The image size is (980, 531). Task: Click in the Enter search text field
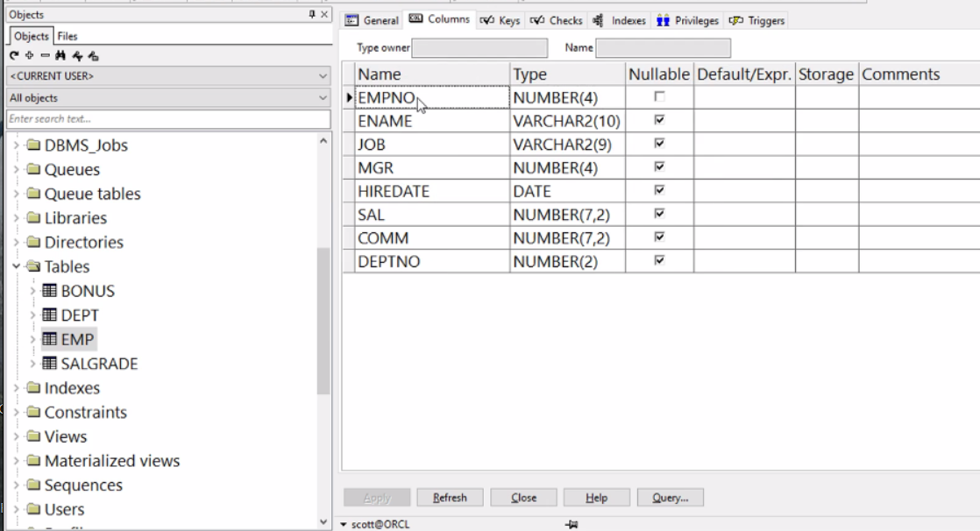[168, 119]
